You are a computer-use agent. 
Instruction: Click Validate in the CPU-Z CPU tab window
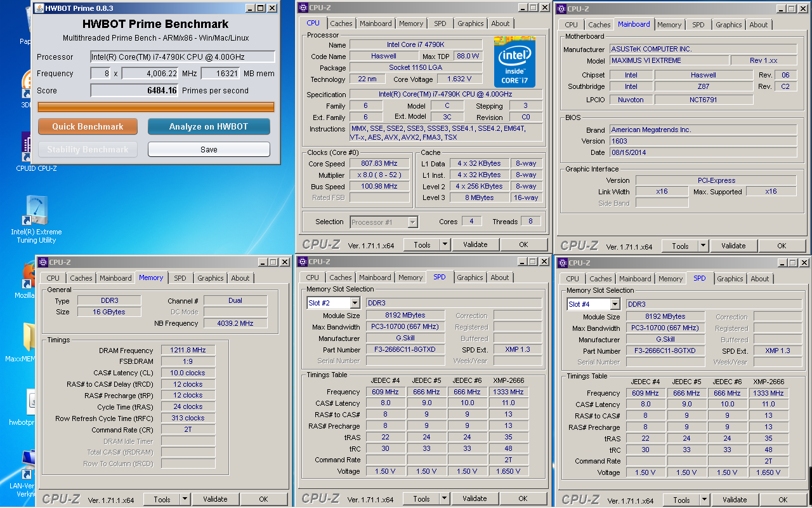pos(475,244)
